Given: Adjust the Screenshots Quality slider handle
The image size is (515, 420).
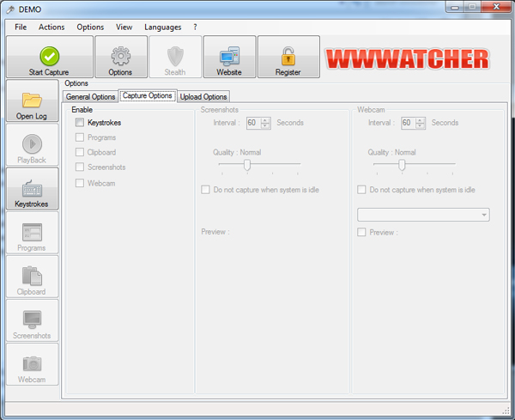Looking at the screenshot, I should click(x=247, y=165).
